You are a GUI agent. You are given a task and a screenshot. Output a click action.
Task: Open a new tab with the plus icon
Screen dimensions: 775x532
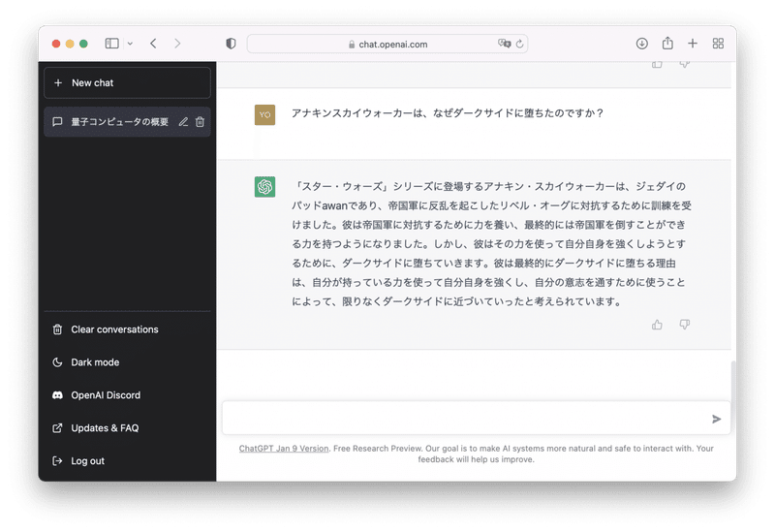693,44
